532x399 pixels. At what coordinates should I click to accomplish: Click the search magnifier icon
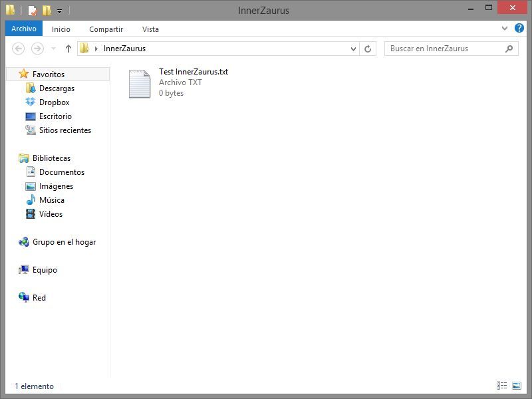(509, 49)
